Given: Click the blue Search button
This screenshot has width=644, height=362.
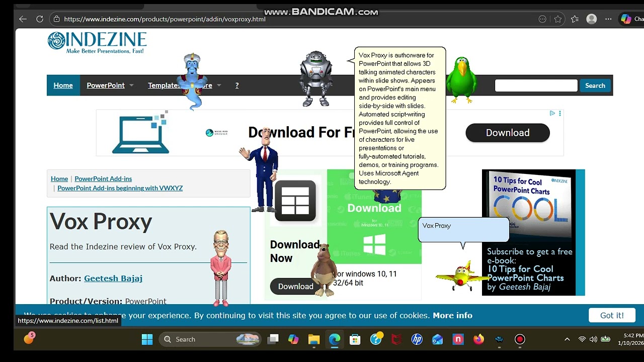Looking at the screenshot, I should pyautogui.click(x=595, y=85).
